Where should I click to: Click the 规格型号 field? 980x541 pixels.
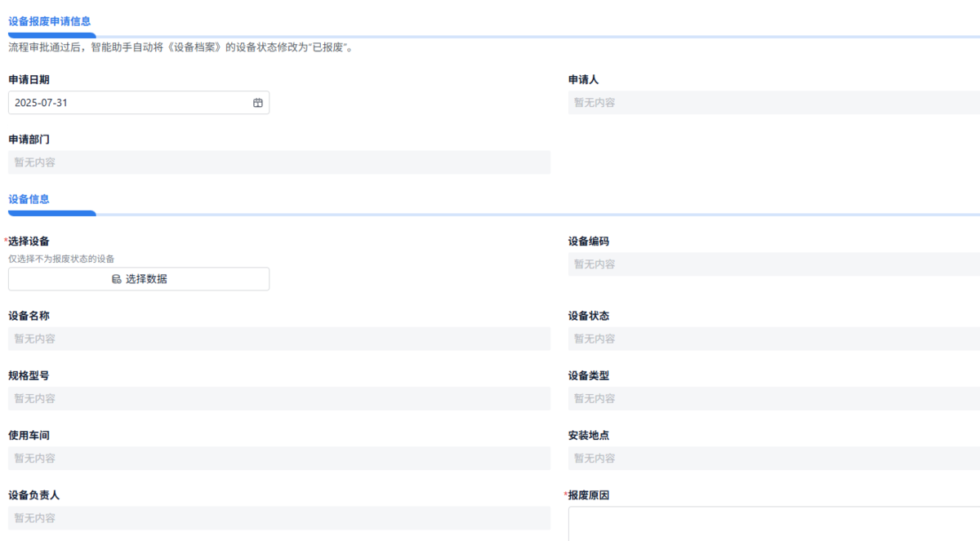click(x=278, y=398)
